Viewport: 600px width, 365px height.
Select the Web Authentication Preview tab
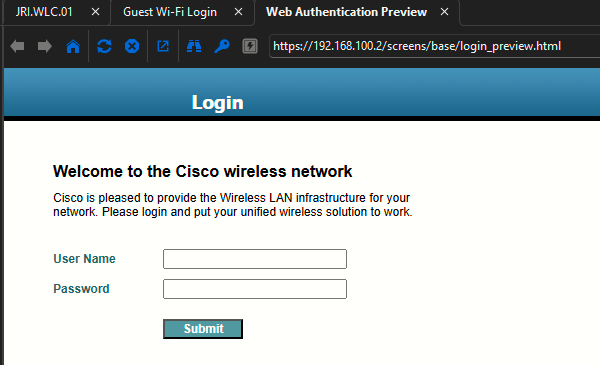346,12
